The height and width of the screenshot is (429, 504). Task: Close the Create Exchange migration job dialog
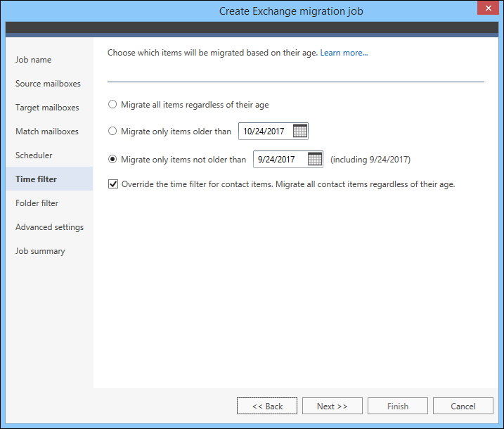click(x=488, y=8)
